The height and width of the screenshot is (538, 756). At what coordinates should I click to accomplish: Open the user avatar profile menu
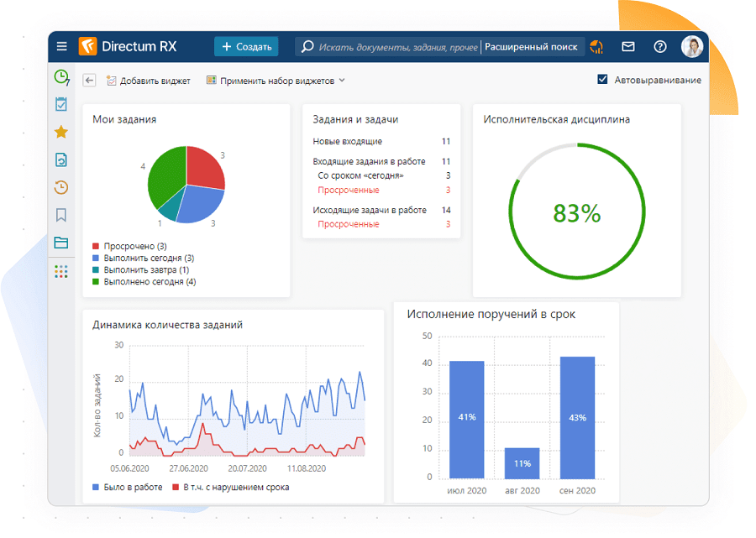[691, 47]
